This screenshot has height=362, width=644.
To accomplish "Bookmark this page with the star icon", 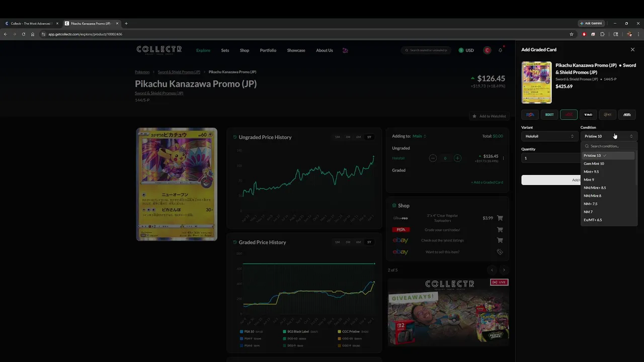I will pyautogui.click(x=572, y=34).
